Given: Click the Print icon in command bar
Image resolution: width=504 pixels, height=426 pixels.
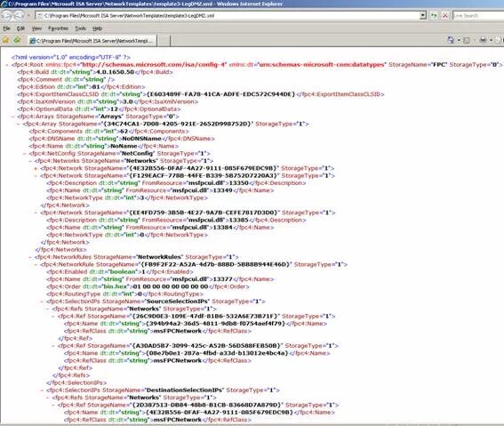Looking at the screenshot, I should (x=483, y=40).
